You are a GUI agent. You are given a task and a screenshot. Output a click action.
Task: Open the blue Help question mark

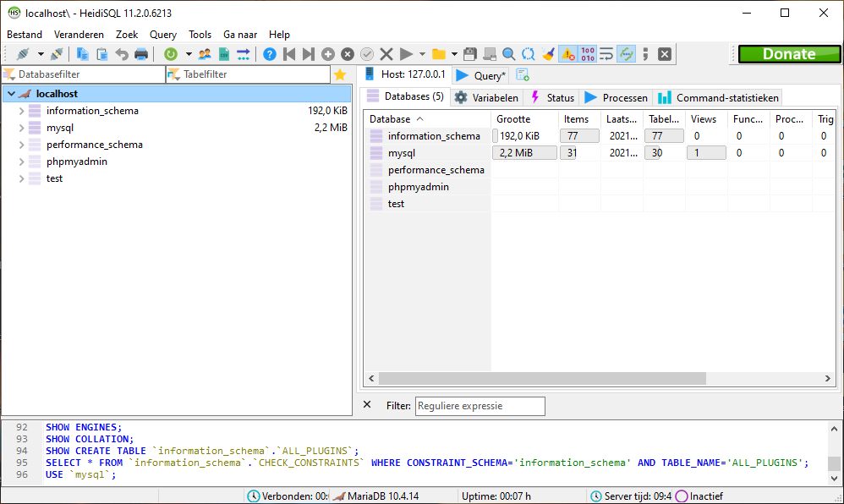(270, 54)
